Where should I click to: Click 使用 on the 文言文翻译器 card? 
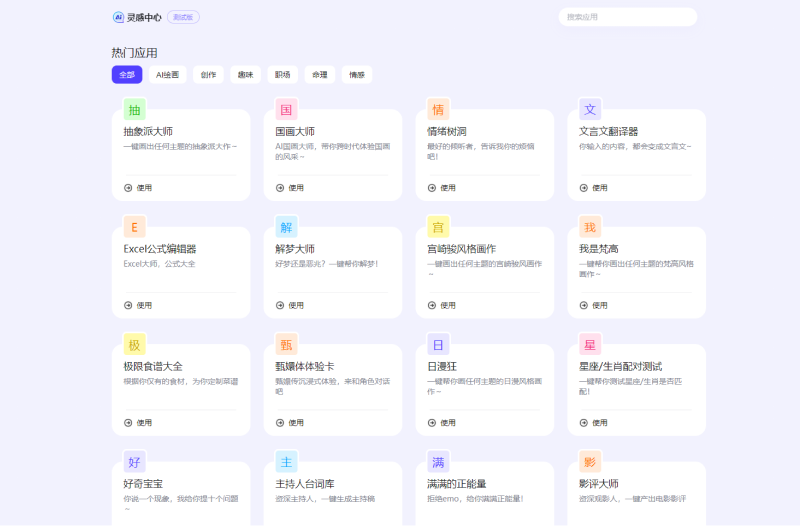pos(593,188)
